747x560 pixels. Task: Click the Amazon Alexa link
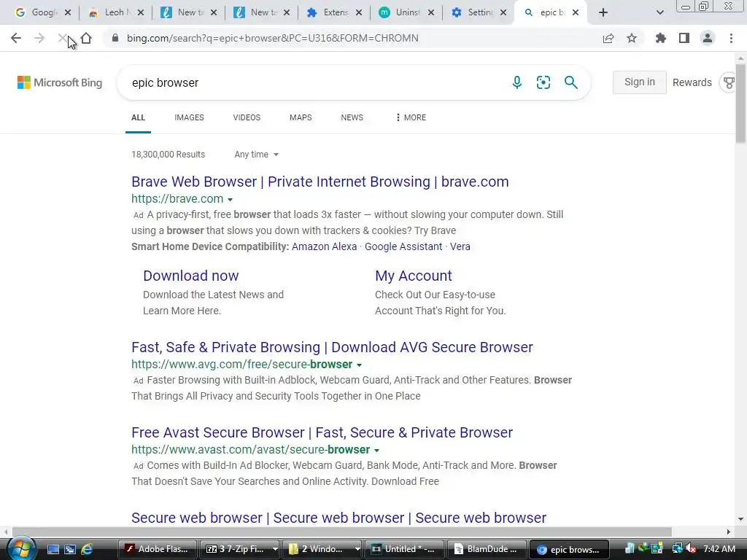pos(324,246)
